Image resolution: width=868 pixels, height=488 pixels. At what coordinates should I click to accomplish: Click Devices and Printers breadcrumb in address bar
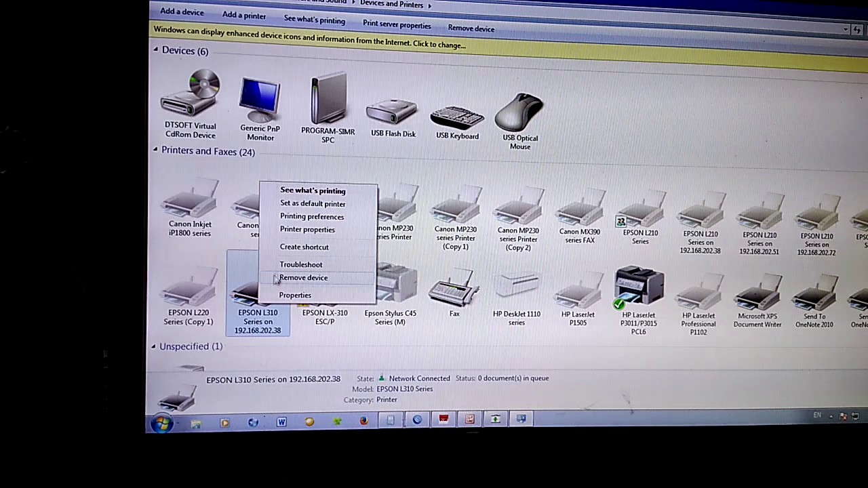(391, 4)
